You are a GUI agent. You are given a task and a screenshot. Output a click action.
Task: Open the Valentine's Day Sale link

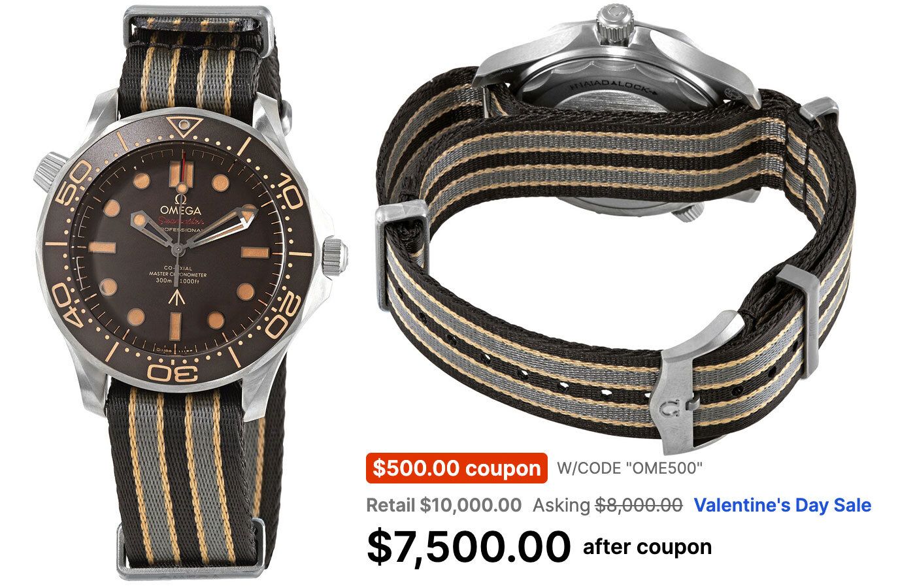782,505
